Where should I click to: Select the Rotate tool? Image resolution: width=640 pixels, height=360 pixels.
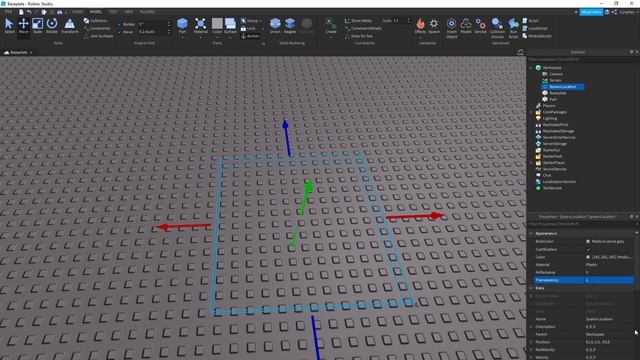click(x=52, y=26)
